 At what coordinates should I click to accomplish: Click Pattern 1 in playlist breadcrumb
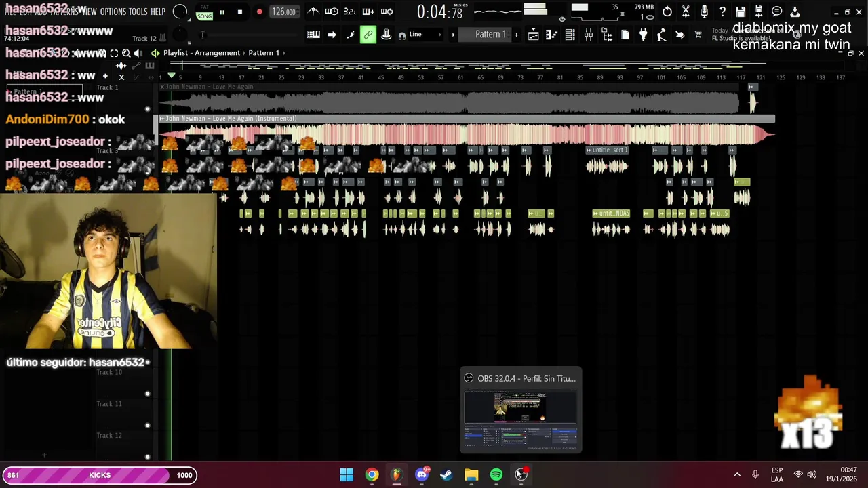pyautogui.click(x=264, y=53)
